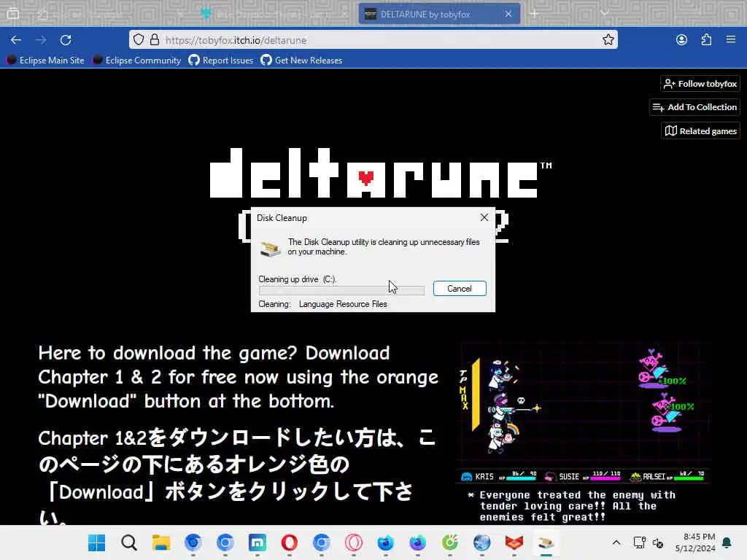The width and height of the screenshot is (747, 560).
Task: Select Disk Cleanup on the taskbar
Action: (x=546, y=542)
